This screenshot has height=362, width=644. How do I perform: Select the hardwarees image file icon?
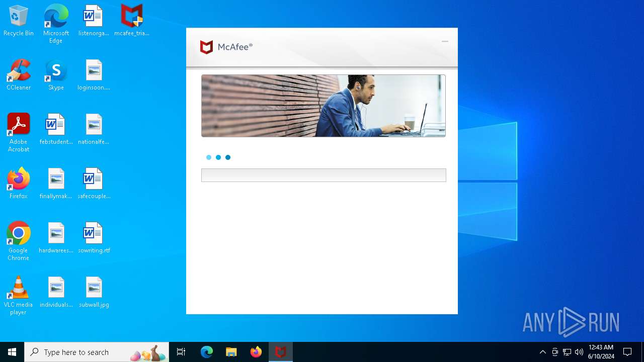click(56, 238)
